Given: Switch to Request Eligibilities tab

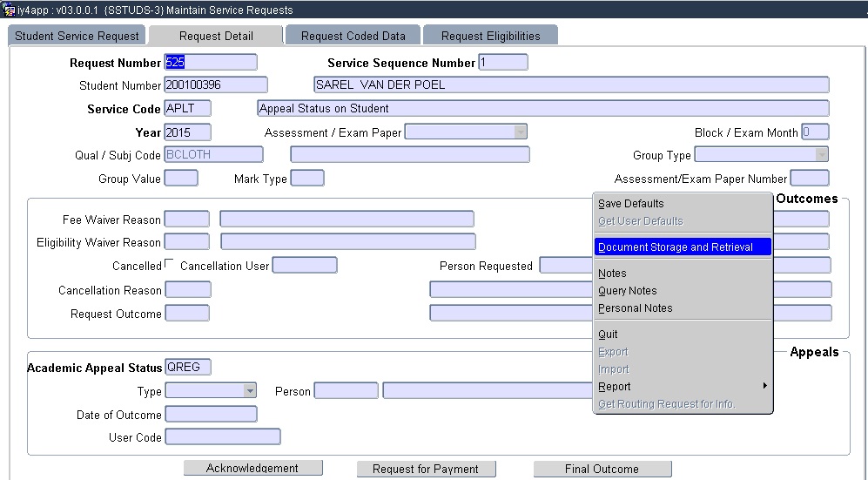Looking at the screenshot, I should (x=490, y=36).
